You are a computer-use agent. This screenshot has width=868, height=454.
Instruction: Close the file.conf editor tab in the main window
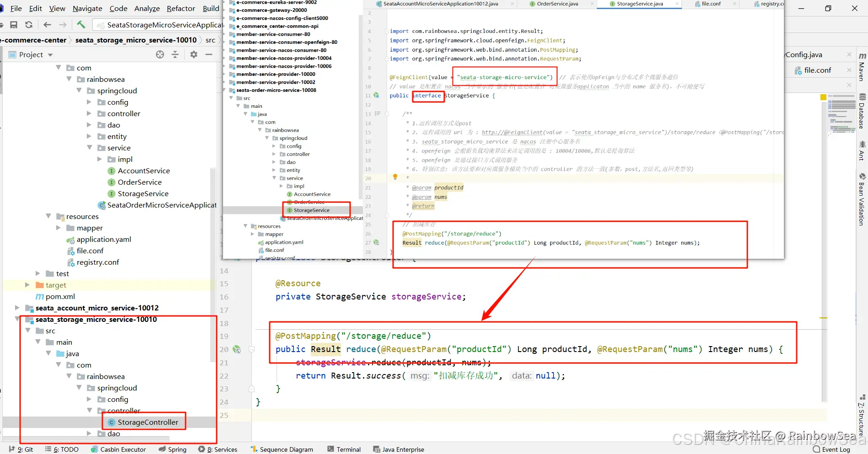[x=849, y=70]
